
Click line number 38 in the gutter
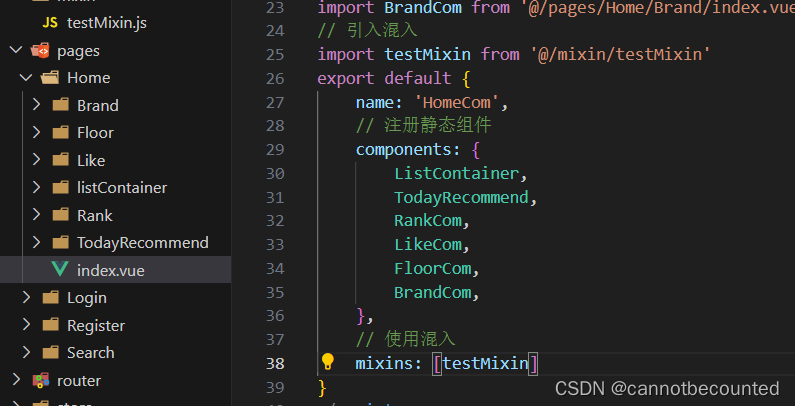tap(275, 364)
